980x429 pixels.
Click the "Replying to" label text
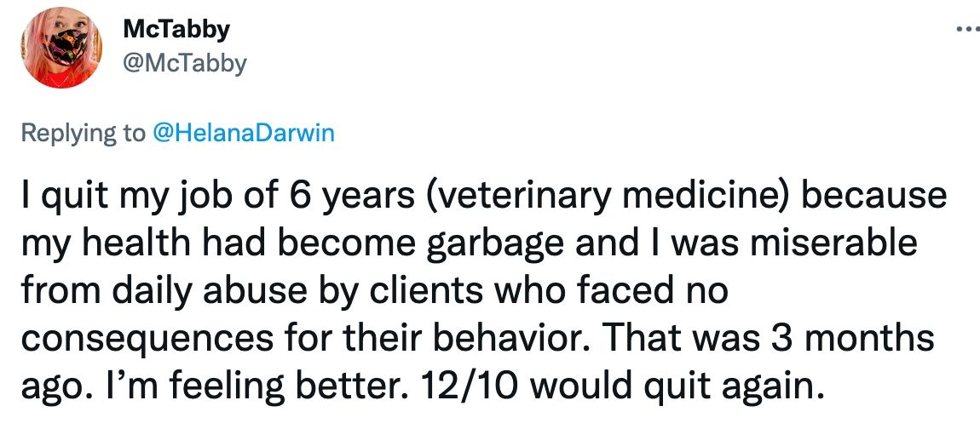point(83,134)
